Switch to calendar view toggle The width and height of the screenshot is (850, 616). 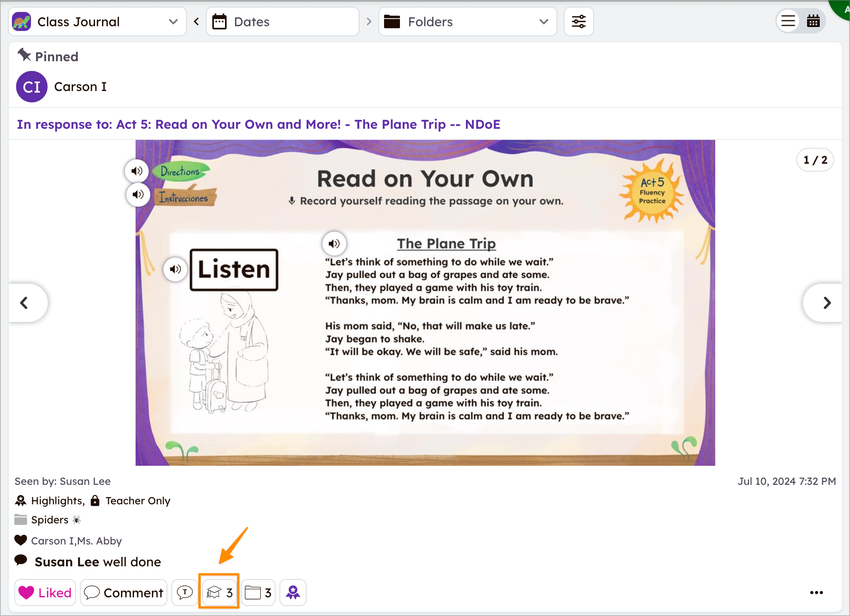click(813, 21)
